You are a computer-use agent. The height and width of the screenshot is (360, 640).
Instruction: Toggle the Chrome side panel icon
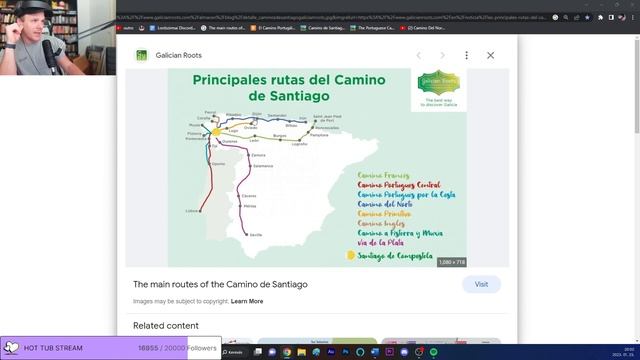[x=611, y=18]
